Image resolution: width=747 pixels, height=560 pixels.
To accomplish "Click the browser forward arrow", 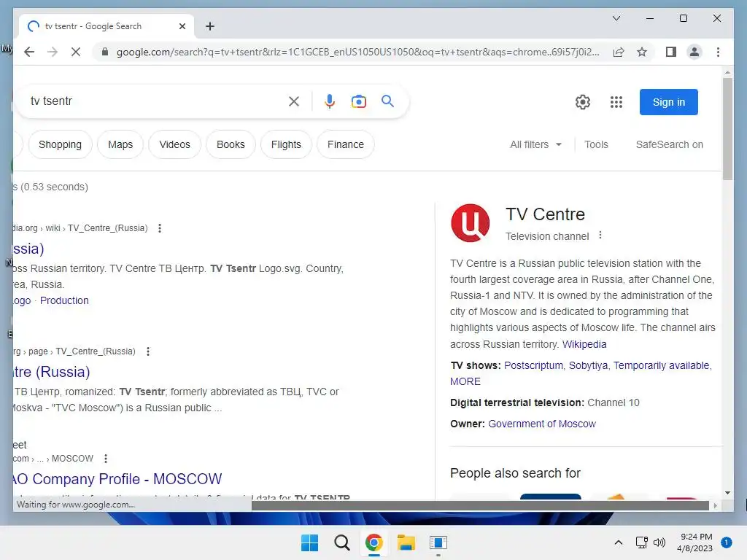I will coord(53,52).
